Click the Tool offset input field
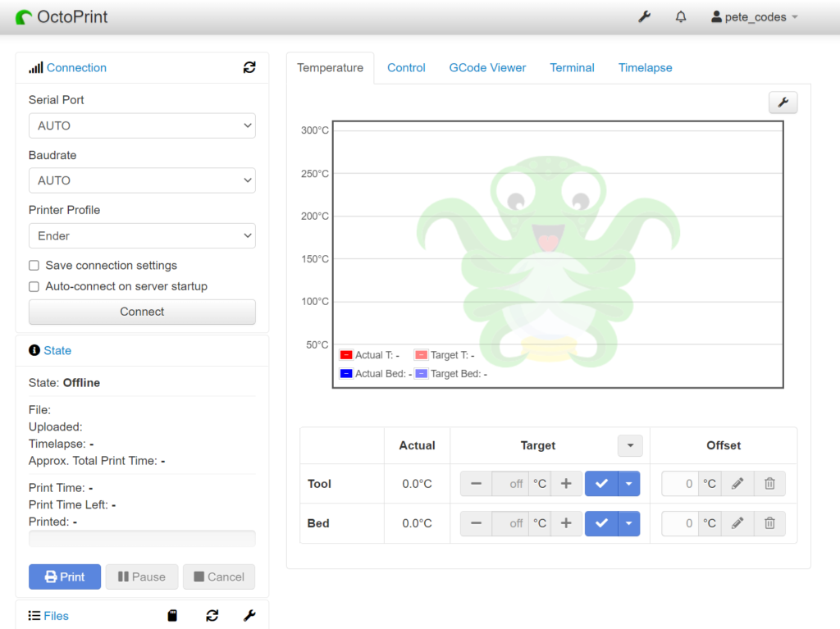840x629 pixels. pyautogui.click(x=680, y=484)
